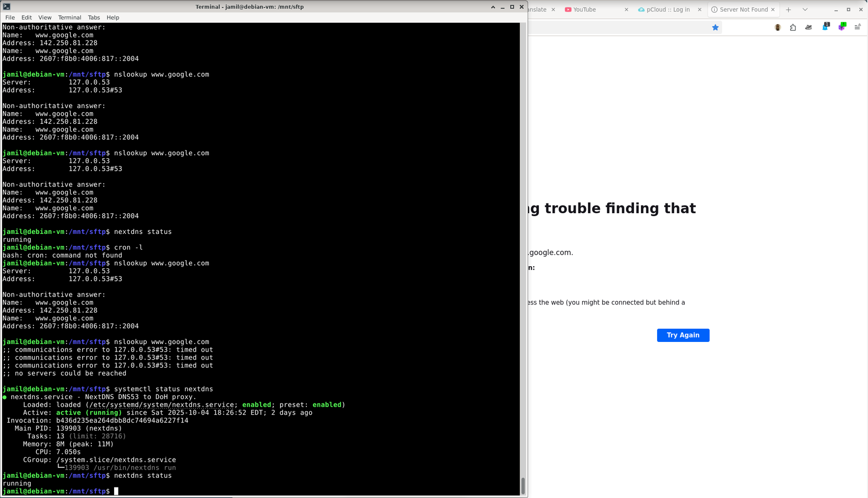
Task: Click the terminal roll-up shade arrow button
Action: (x=493, y=7)
